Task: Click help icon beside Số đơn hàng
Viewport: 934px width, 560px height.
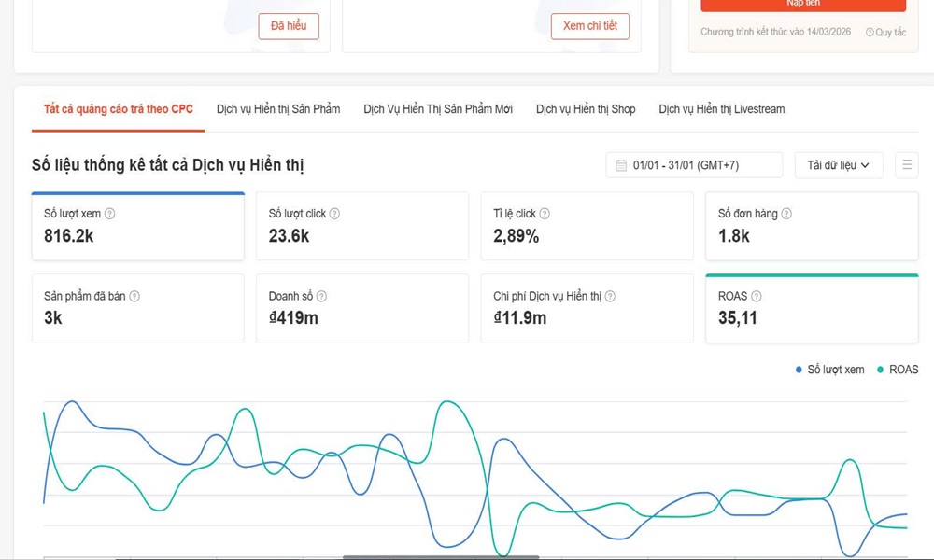Action: (x=786, y=214)
